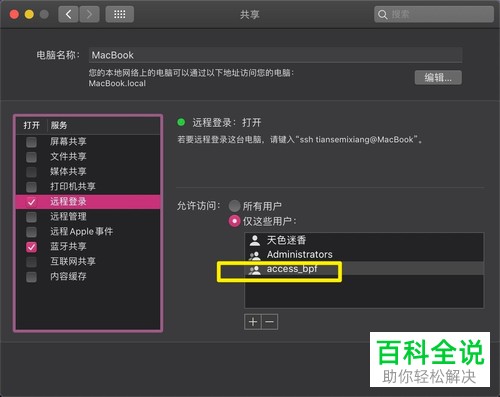The image size is (500, 397).
Task: Select the 所有用户 radio button
Action: click(x=234, y=206)
